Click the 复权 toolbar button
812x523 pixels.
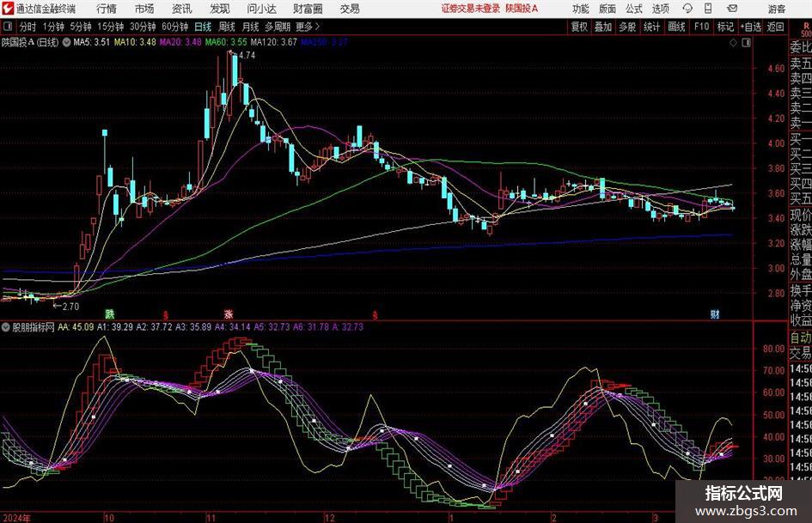click(579, 27)
